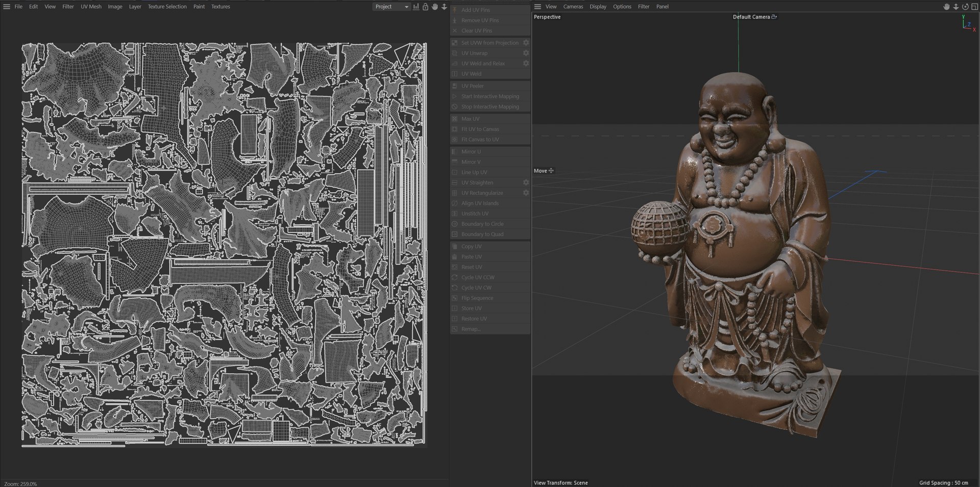The height and width of the screenshot is (487, 980).
Task: Open the File menu
Action: [x=18, y=7]
